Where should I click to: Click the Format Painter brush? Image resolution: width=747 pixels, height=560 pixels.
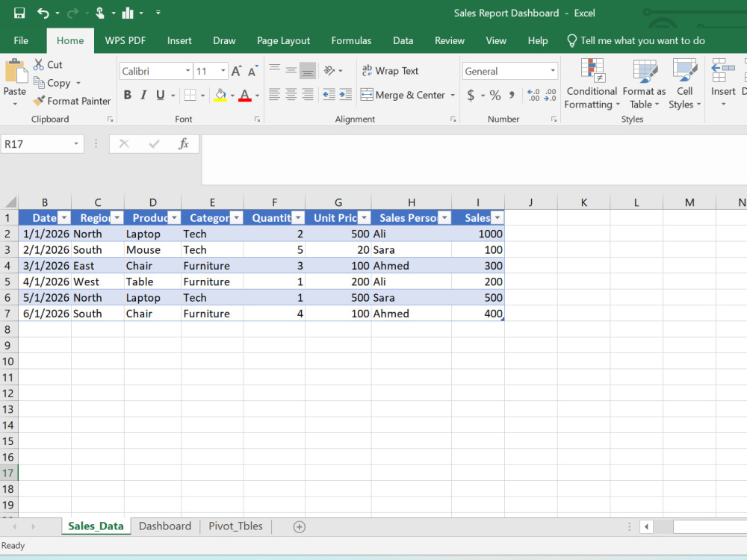39,101
